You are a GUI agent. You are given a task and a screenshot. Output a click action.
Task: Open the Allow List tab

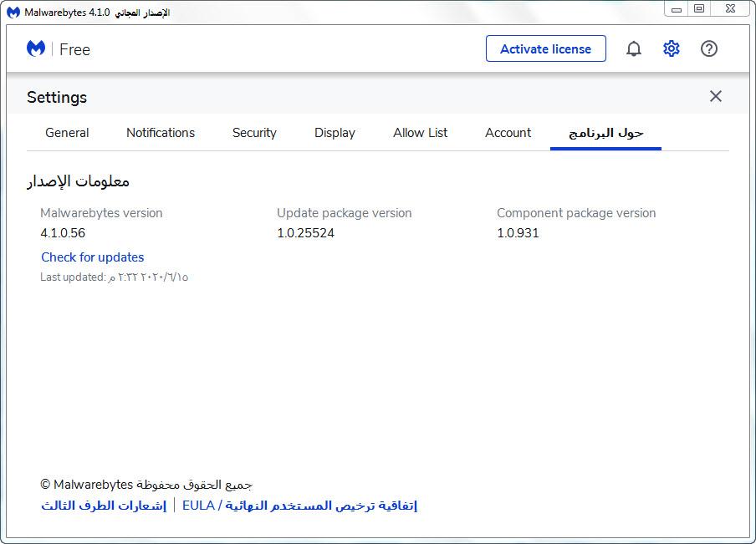421,133
